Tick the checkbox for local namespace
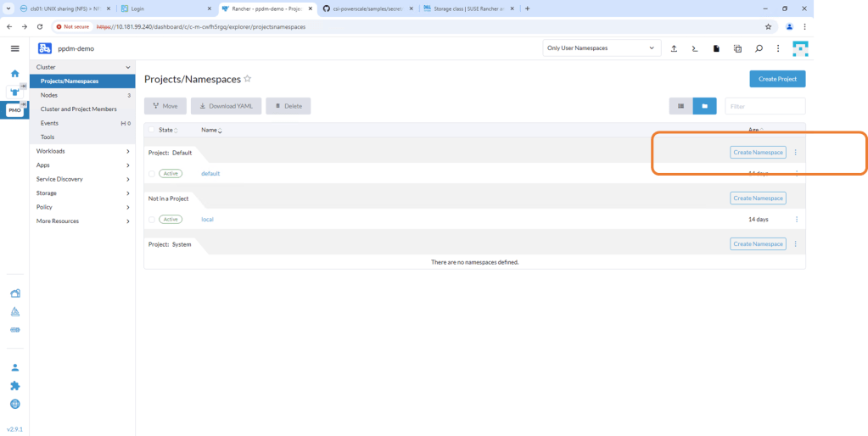Screen dimensions: 868x436 [x=152, y=220]
